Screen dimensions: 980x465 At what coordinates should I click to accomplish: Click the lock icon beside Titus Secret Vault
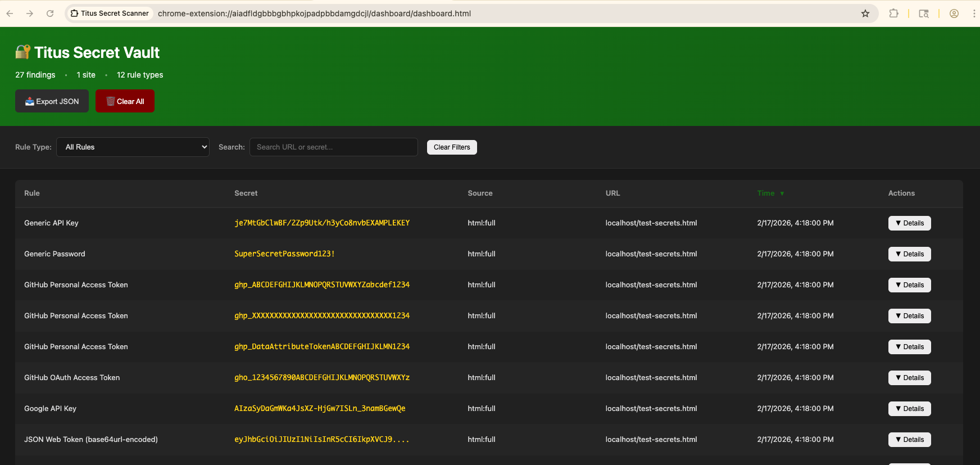coord(23,52)
